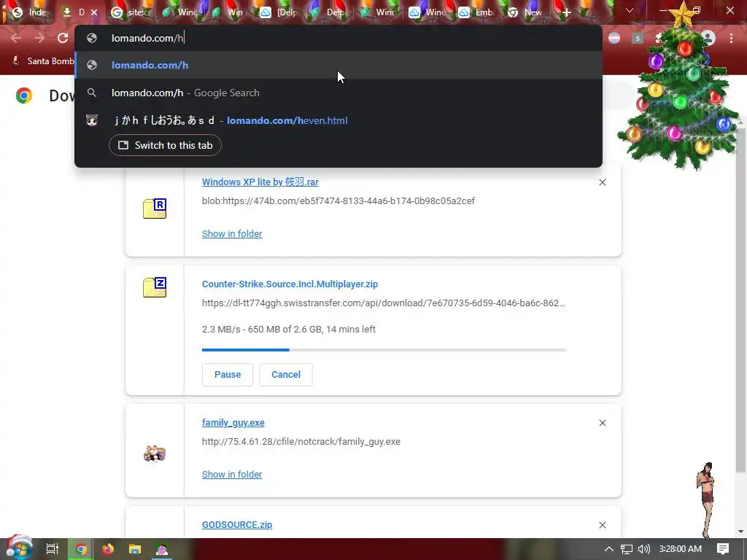Pause the Counter-Strike download
This screenshot has height=560, width=747.
228,375
